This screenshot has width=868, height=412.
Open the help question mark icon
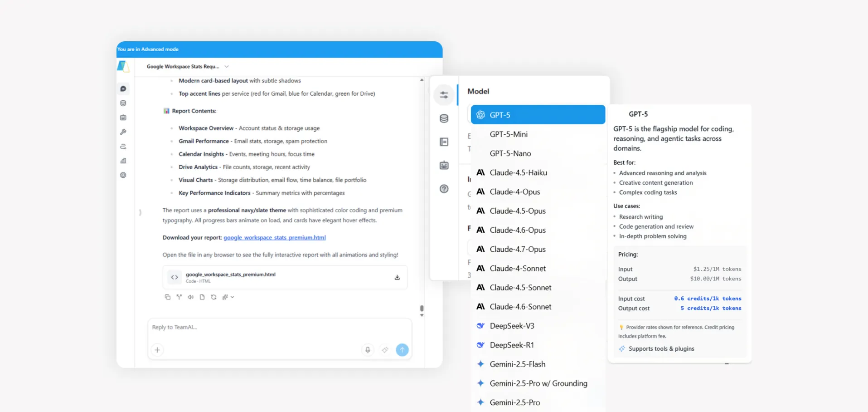[444, 189]
